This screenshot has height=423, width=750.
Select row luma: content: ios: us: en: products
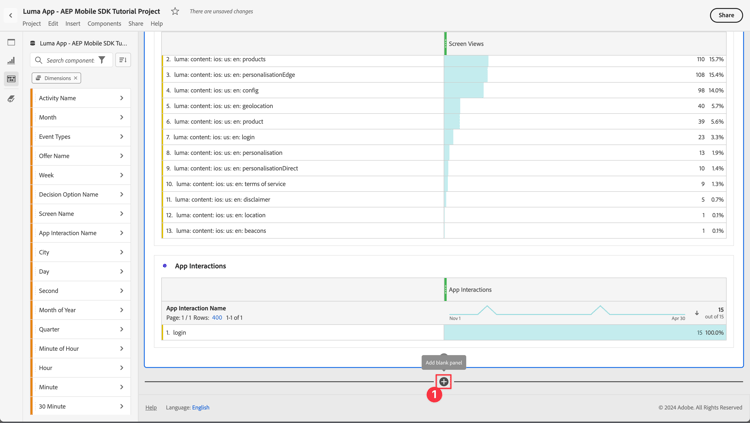[444, 59]
